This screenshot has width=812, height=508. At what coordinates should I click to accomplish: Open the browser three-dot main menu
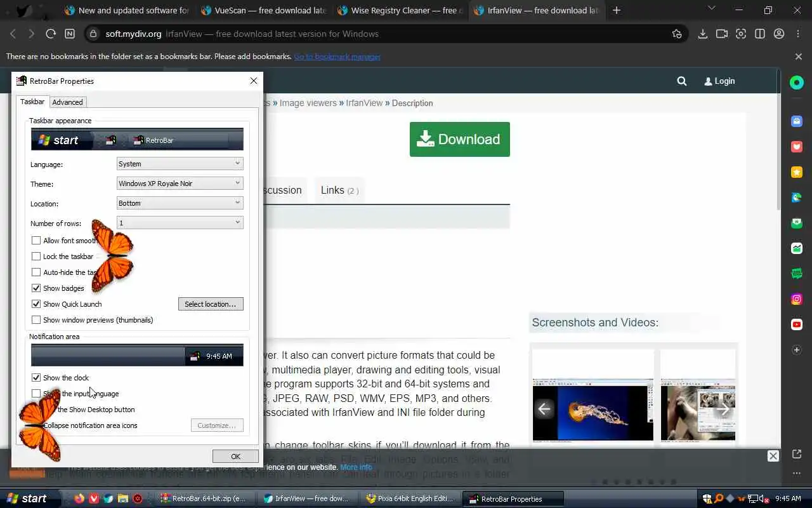point(798,34)
